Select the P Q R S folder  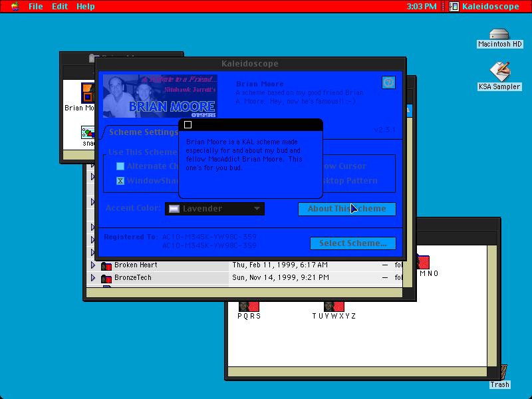tap(249, 307)
